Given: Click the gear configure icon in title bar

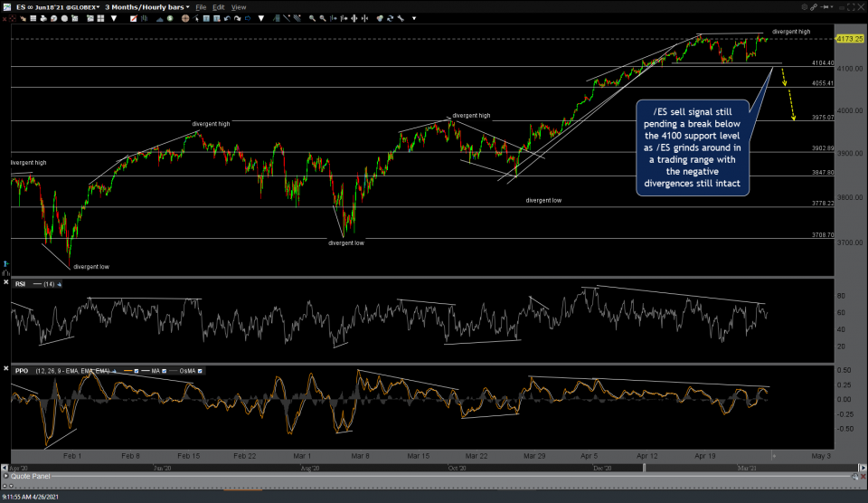Looking at the screenshot, I should tap(805, 7).
